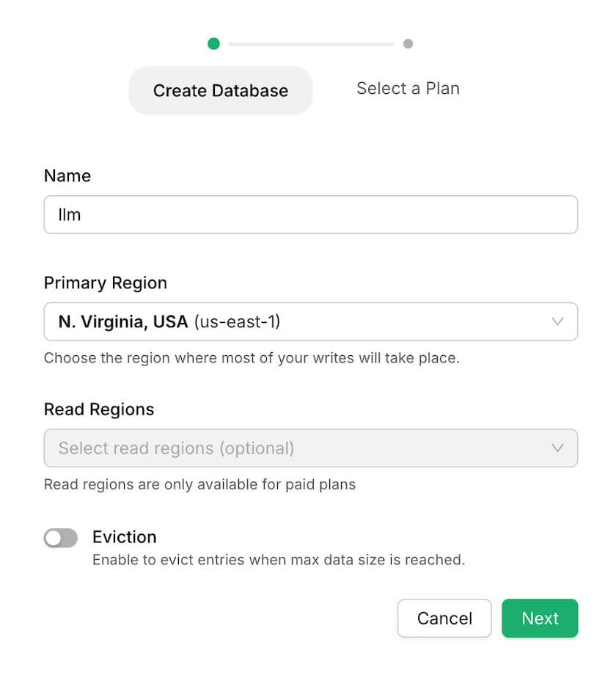Enable the Eviction toggle switch

61,539
